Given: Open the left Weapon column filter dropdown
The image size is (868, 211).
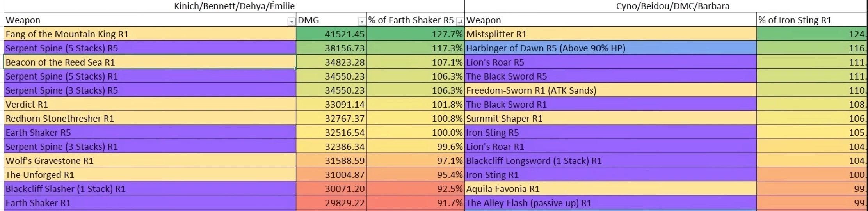Looking at the screenshot, I should tap(291, 21).
